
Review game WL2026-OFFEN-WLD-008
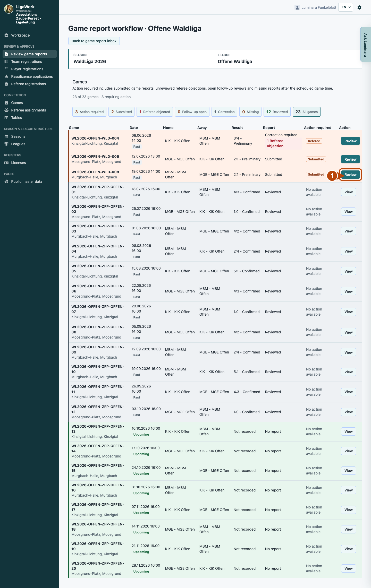(350, 175)
